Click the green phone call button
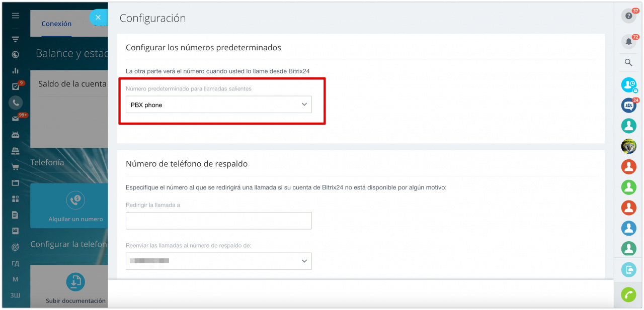Image resolution: width=644 pixels, height=310 pixels. click(628, 294)
